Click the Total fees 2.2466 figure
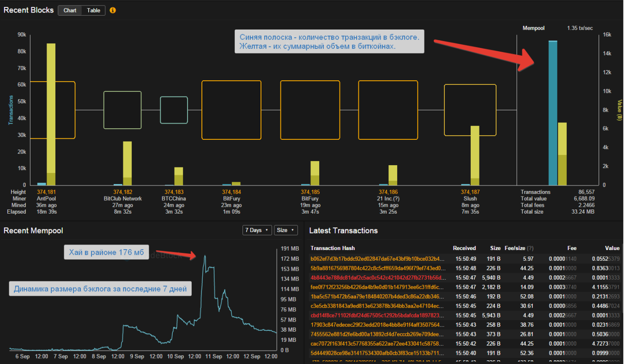 point(586,205)
